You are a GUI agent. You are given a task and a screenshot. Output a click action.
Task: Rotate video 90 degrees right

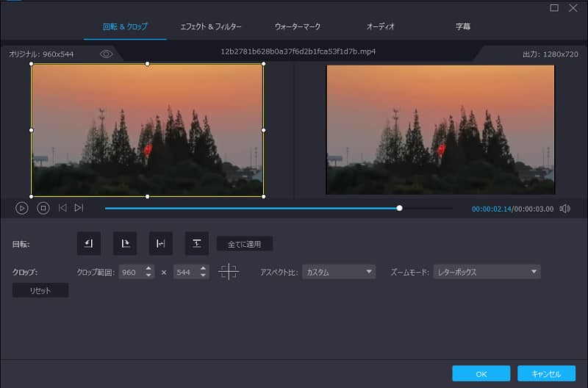(x=125, y=244)
